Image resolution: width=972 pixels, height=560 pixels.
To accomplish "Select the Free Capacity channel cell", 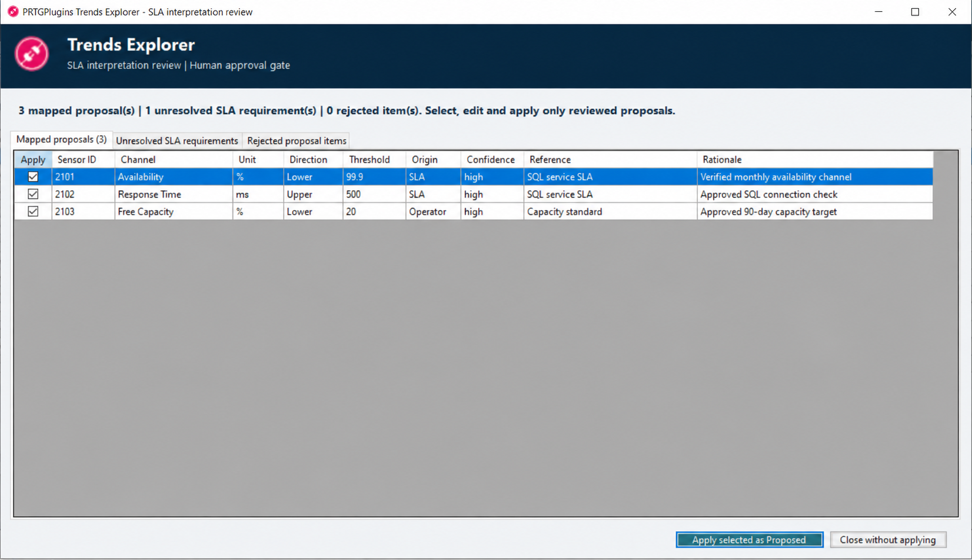I will pos(174,211).
